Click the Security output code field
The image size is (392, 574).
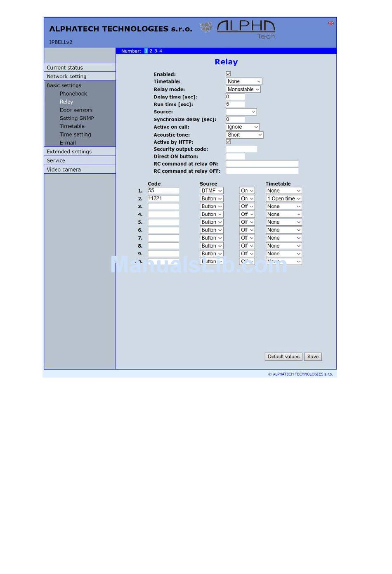pyautogui.click(x=241, y=149)
